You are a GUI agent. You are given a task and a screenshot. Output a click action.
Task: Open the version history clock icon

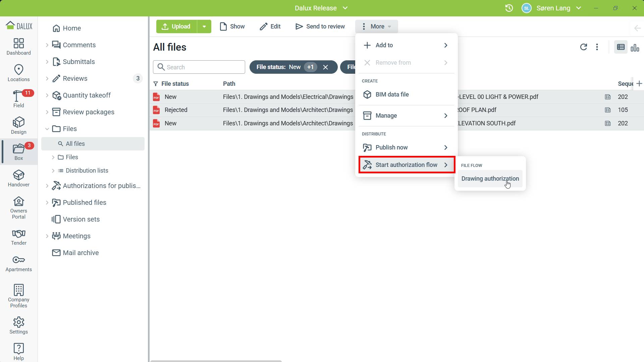(x=509, y=8)
